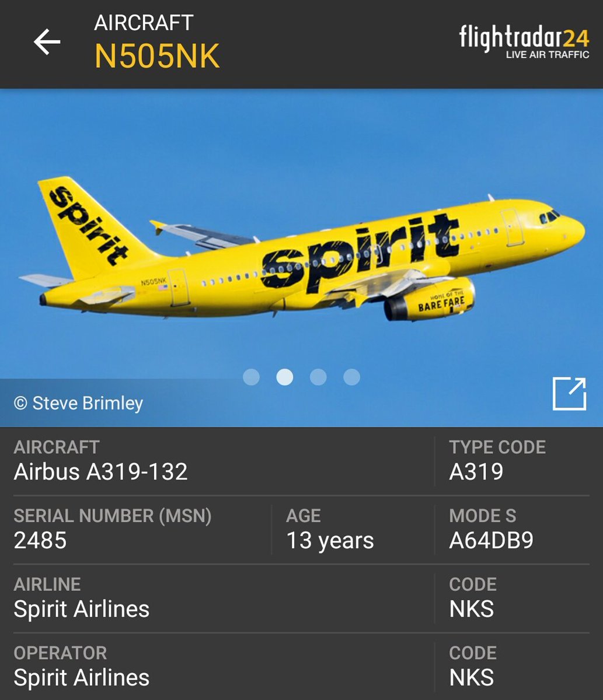Tap the N505NK registration title
The width and height of the screenshot is (603, 700).
pyautogui.click(x=157, y=57)
